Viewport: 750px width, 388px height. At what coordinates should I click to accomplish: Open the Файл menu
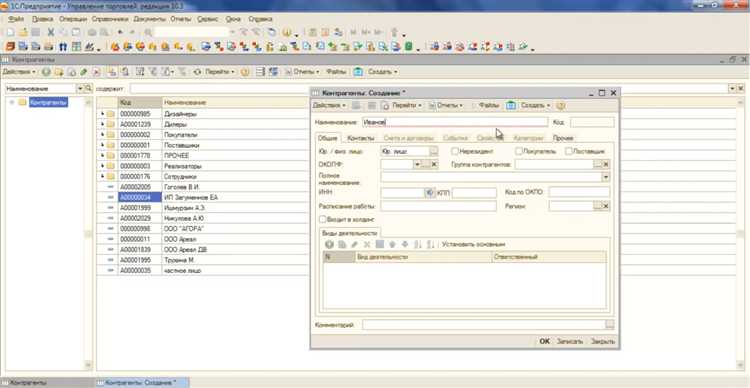pos(16,19)
